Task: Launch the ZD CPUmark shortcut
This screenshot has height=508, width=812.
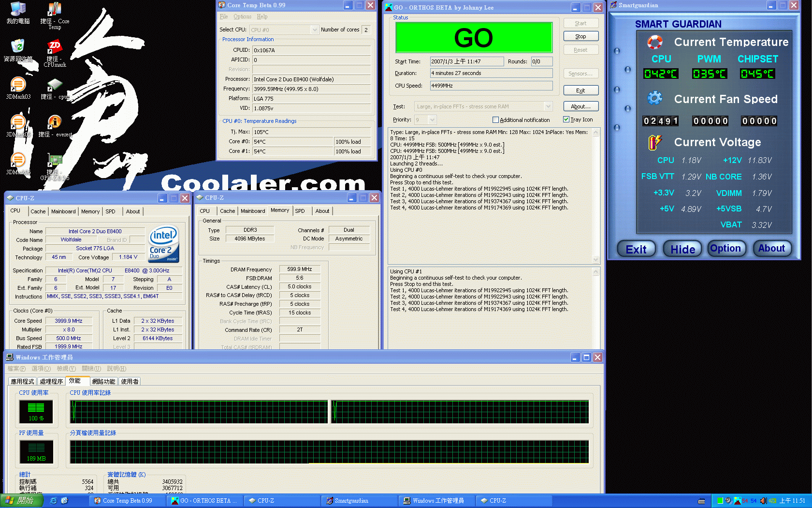Action: point(55,53)
